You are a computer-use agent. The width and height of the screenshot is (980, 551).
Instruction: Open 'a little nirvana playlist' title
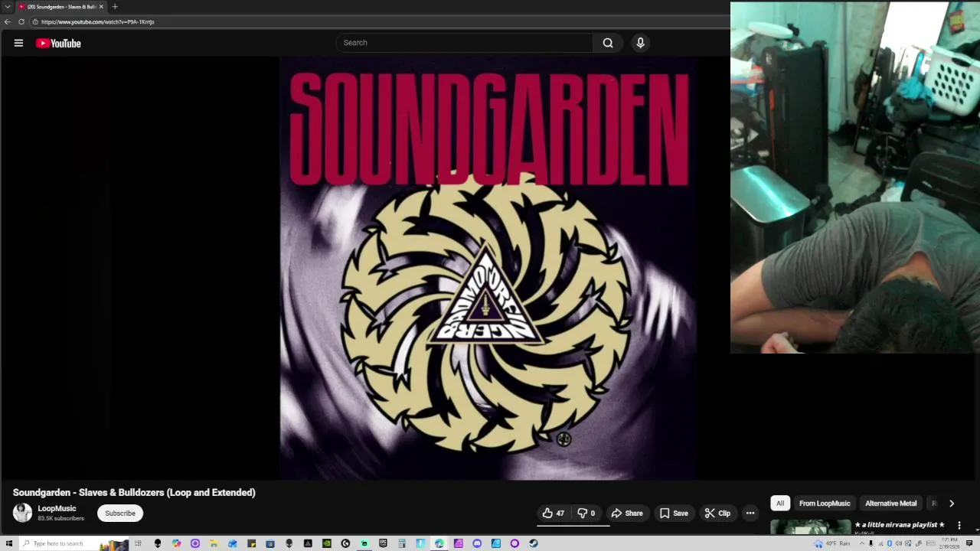coord(900,525)
